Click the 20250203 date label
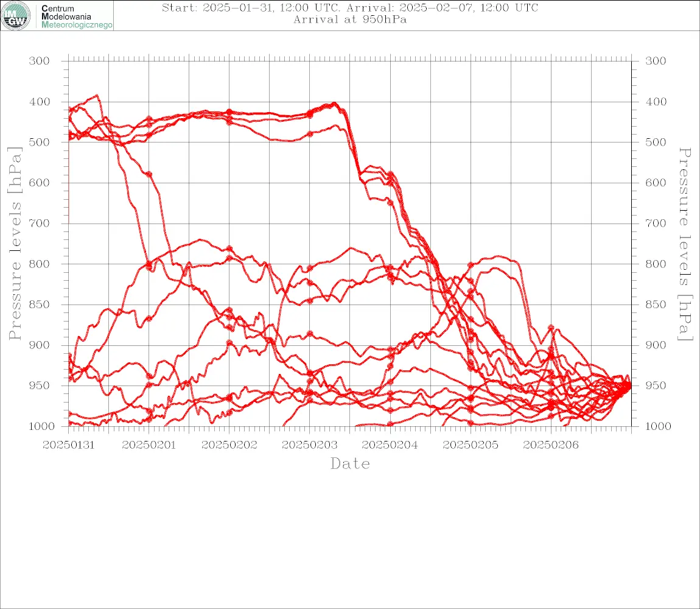Image resolution: width=700 pixels, height=609 pixels. pos(310,445)
